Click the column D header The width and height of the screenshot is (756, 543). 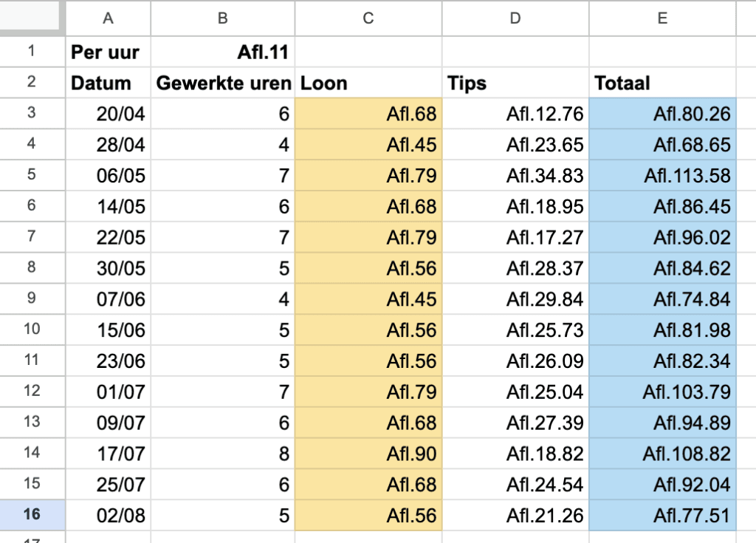click(x=515, y=18)
